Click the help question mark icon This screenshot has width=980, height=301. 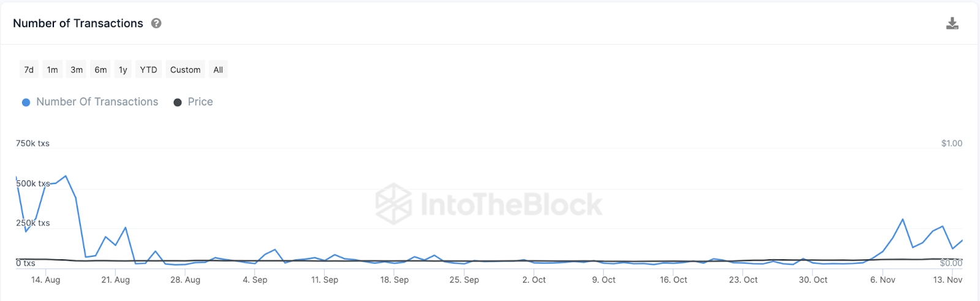coord(156,23)
